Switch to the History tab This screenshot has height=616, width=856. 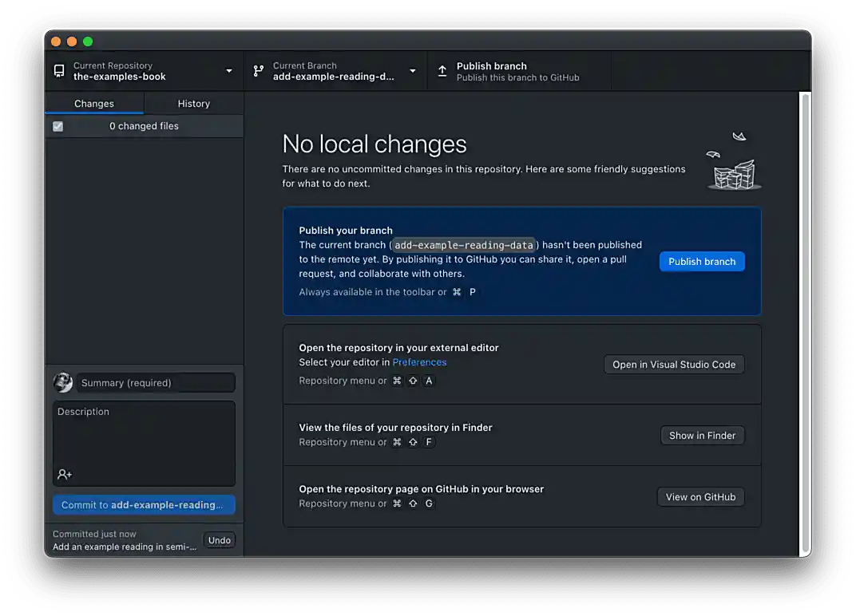pyautogui.click(x=193, y=104)
